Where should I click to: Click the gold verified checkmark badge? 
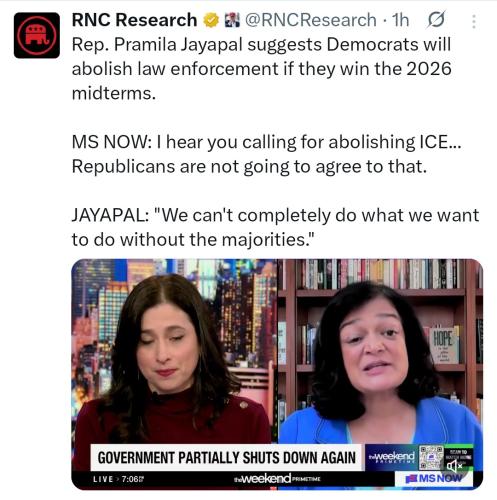click(211, 20)
